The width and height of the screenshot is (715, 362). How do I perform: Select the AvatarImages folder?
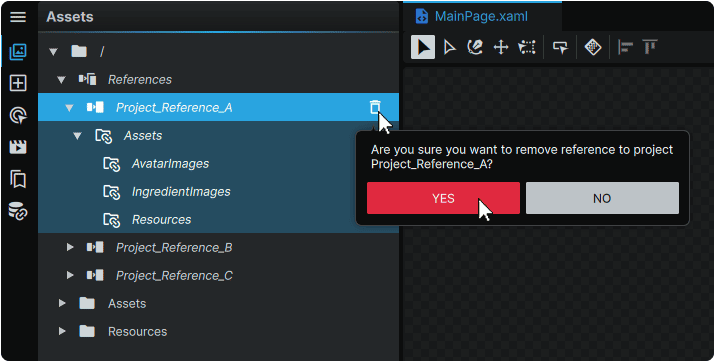tap(170, 164)
